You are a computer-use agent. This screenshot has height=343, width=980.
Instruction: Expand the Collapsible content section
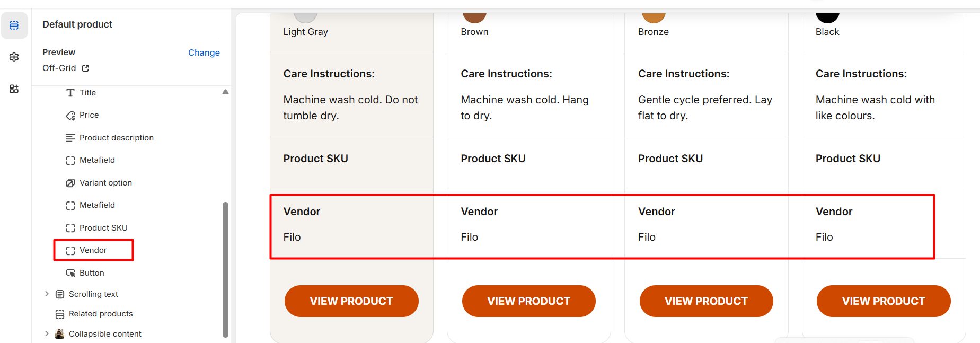[x=47, y=333]
